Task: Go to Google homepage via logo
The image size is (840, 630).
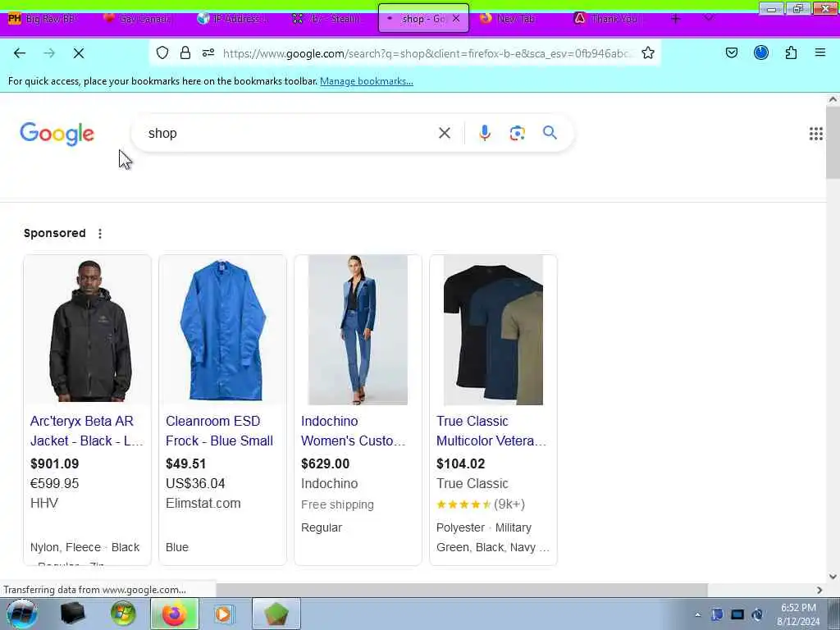Action: 57,134
